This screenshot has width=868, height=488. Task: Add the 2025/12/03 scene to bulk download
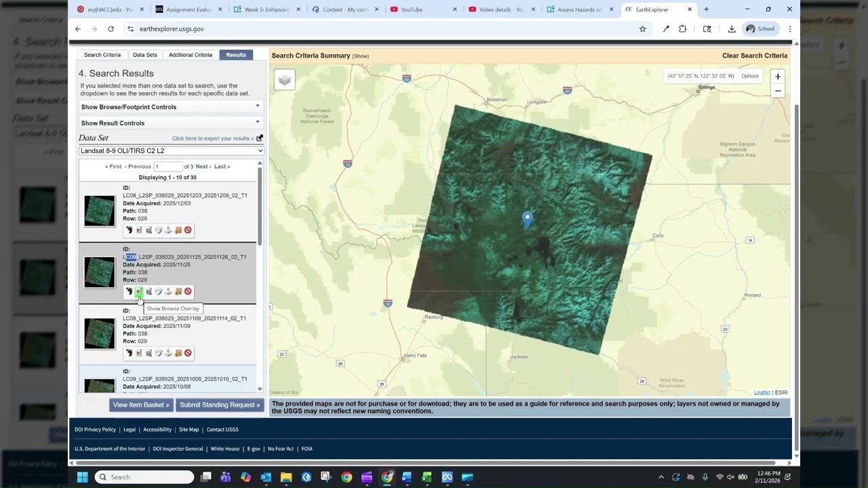click(x=178, y=230)
